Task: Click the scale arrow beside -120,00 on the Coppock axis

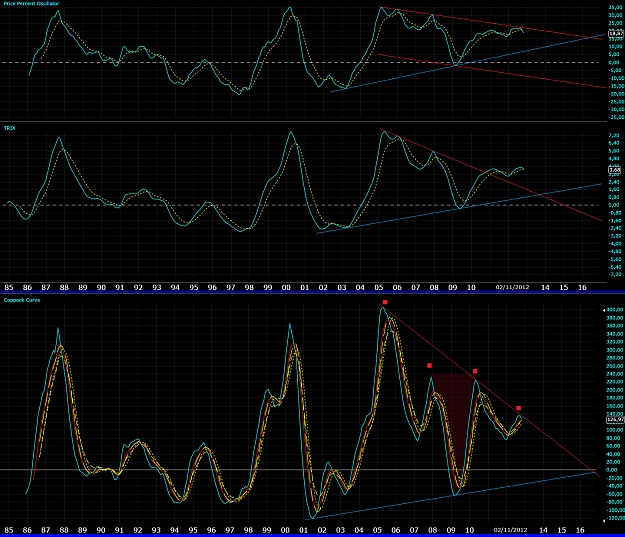Action: point(604,520)
